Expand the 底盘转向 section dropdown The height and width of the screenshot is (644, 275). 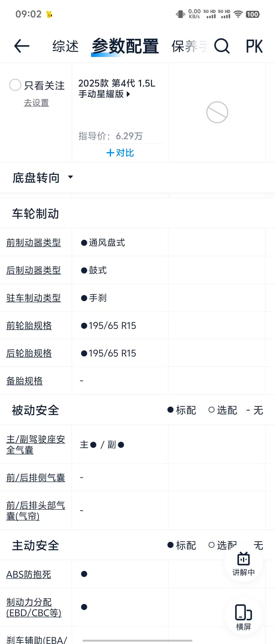(70, 177)
